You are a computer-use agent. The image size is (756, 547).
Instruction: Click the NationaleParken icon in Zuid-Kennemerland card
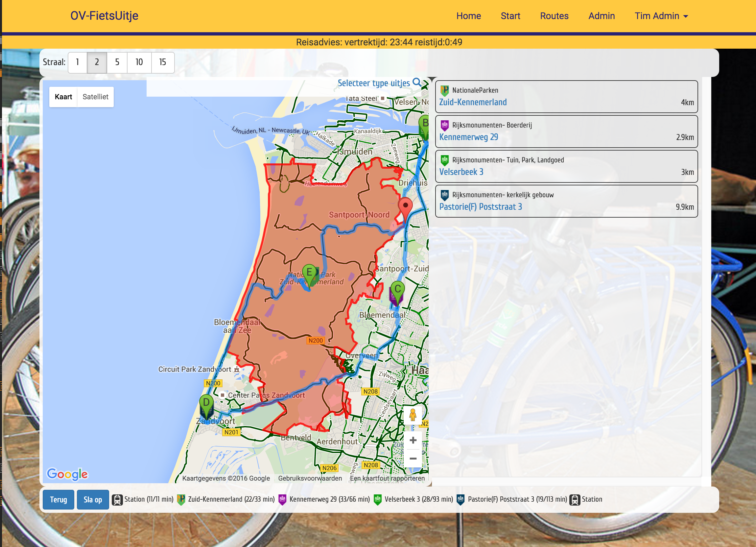click(x=444, y=90)
